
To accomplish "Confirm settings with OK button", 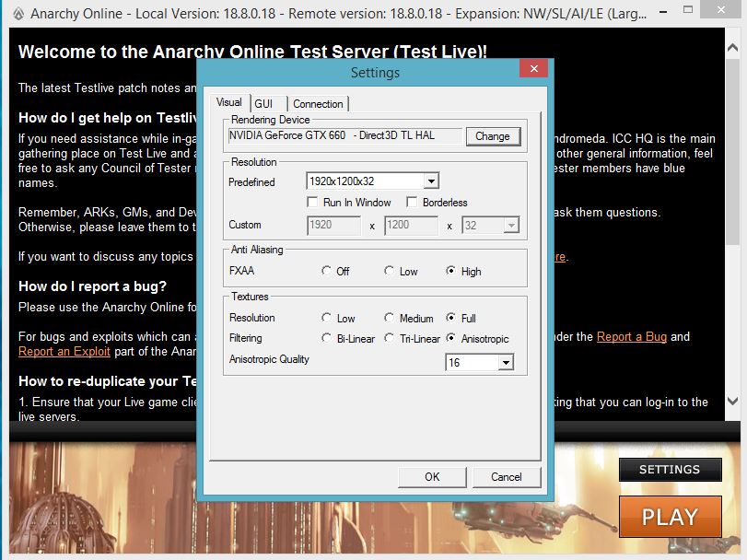I will point(432,477).
